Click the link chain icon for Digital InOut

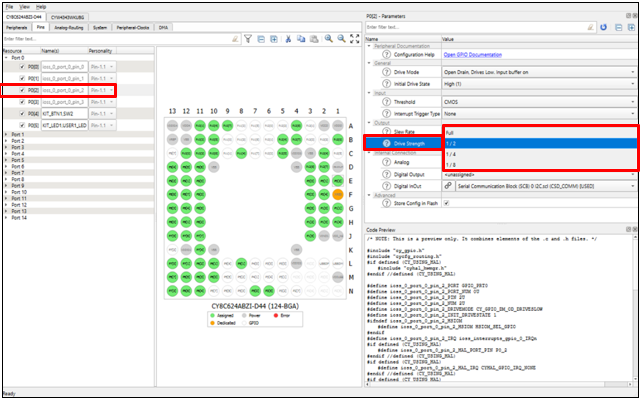tap(448, 186)
